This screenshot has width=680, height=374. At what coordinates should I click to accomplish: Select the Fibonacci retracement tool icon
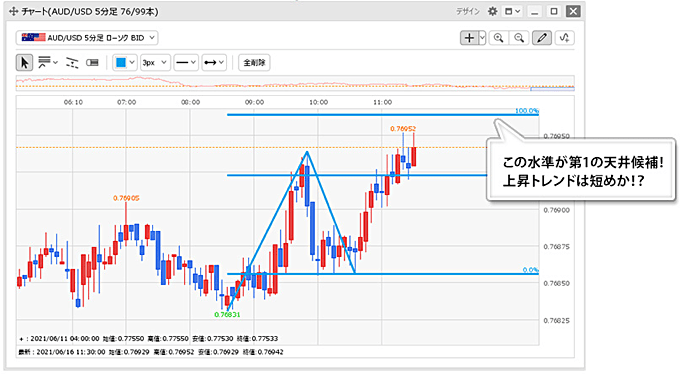pyautogui.click(x=72, y=62)
